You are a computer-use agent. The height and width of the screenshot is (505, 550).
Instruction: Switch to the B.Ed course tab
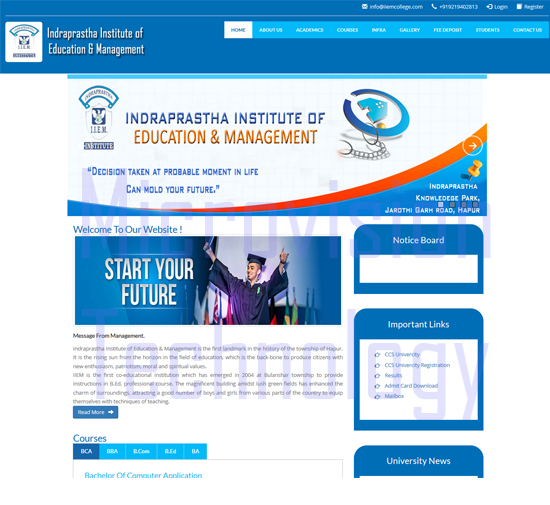click(x=170, y=451)
